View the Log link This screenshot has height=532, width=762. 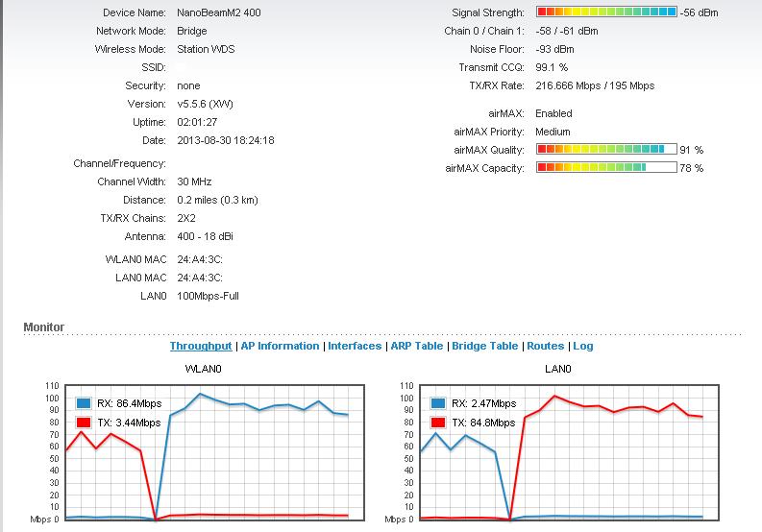[583, 346]
